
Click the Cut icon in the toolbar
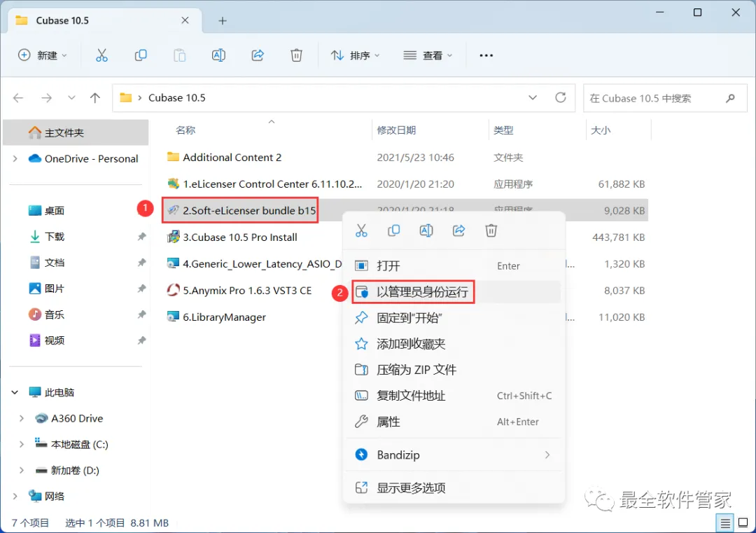pyautogui.click(x=101, y=55)
